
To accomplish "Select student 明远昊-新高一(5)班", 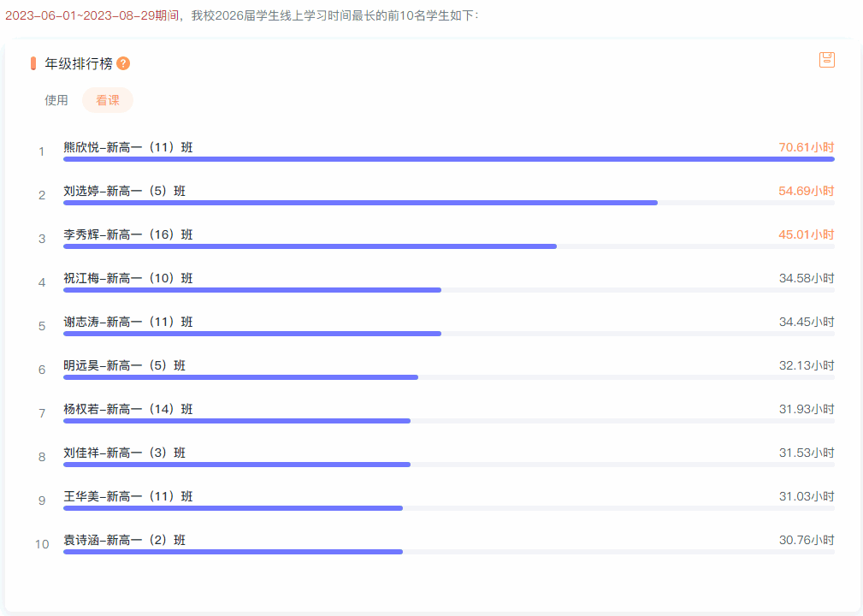I will click(x=124, y=365).
